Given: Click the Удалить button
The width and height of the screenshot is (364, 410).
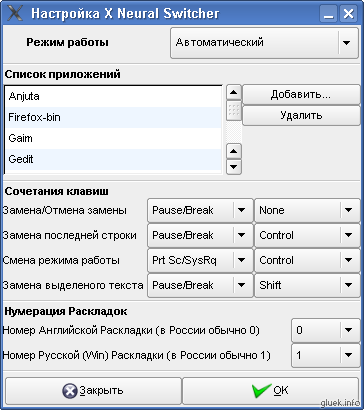Looking at the screenshot, I should tap(301, 115).
